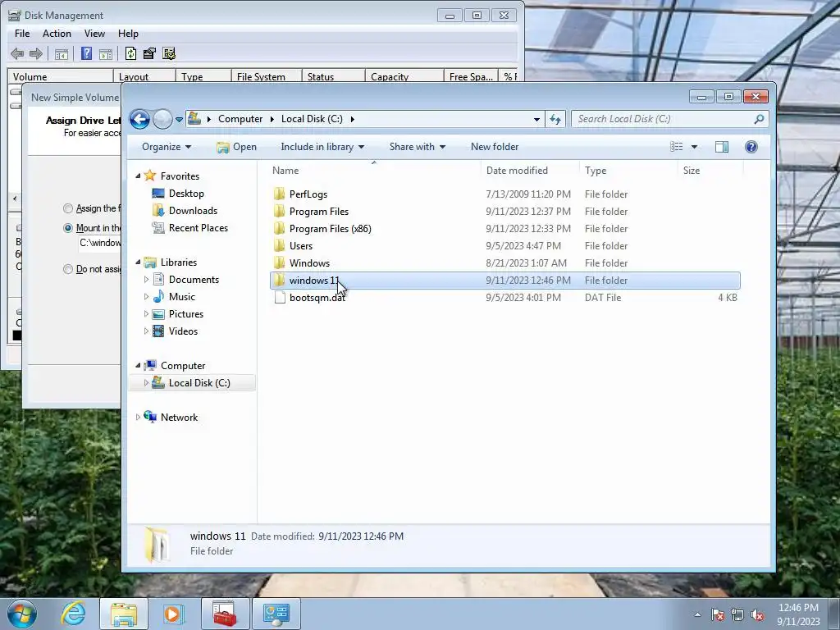Select the PerfLogs folder

308,194
